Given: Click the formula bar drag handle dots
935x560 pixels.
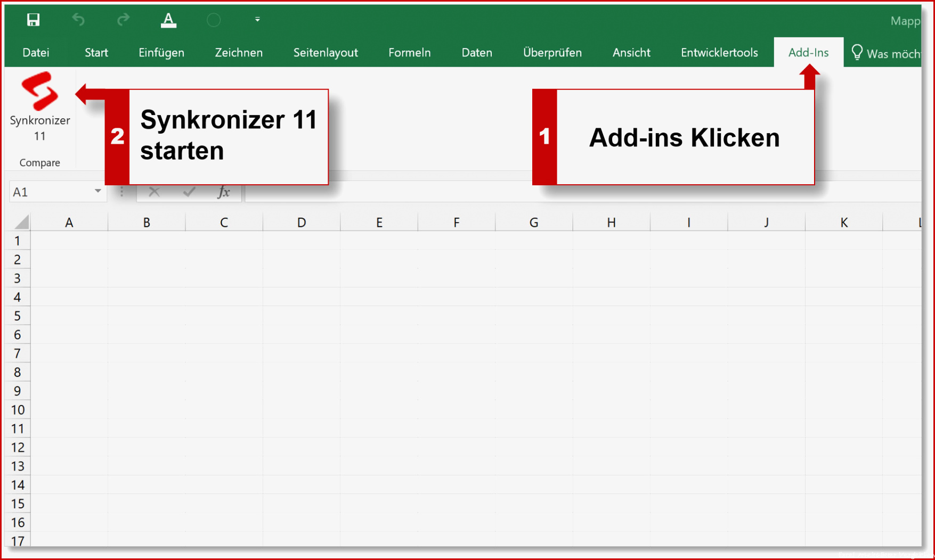Looking at the screenshot, I should click(122, 192).
